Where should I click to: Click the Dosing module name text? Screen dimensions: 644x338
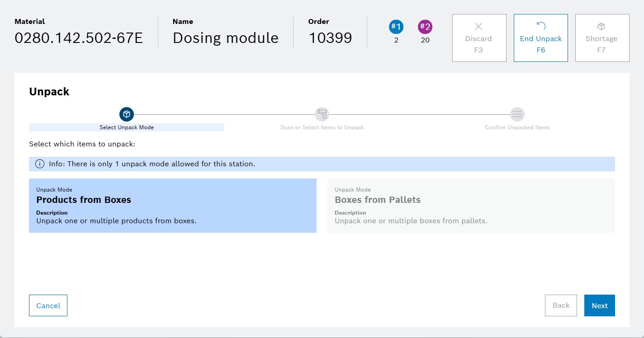click(225, 38)
